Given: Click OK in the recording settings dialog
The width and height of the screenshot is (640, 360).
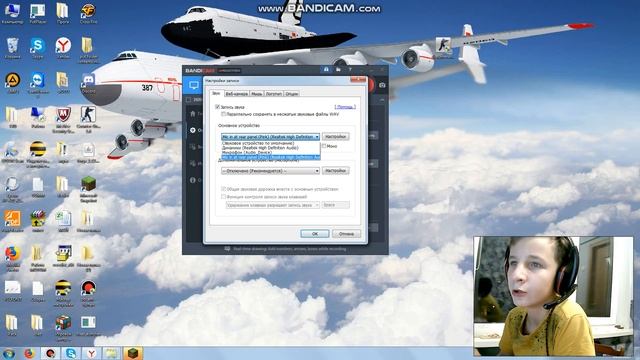Looking at the screenshot, I should 315,233.
